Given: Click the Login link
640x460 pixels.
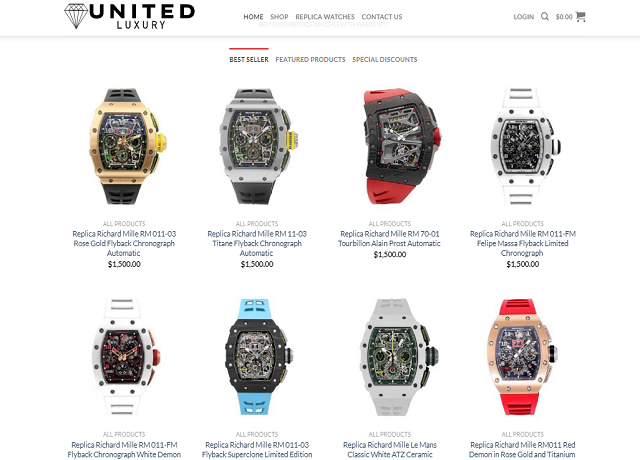Looking at the screenshot, I should coord(524,17).
